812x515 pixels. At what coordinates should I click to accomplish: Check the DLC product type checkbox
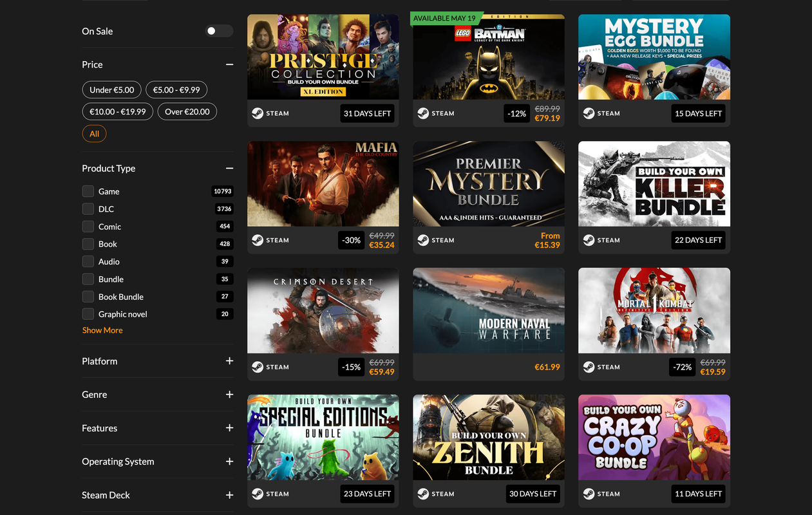coord(88,209)
